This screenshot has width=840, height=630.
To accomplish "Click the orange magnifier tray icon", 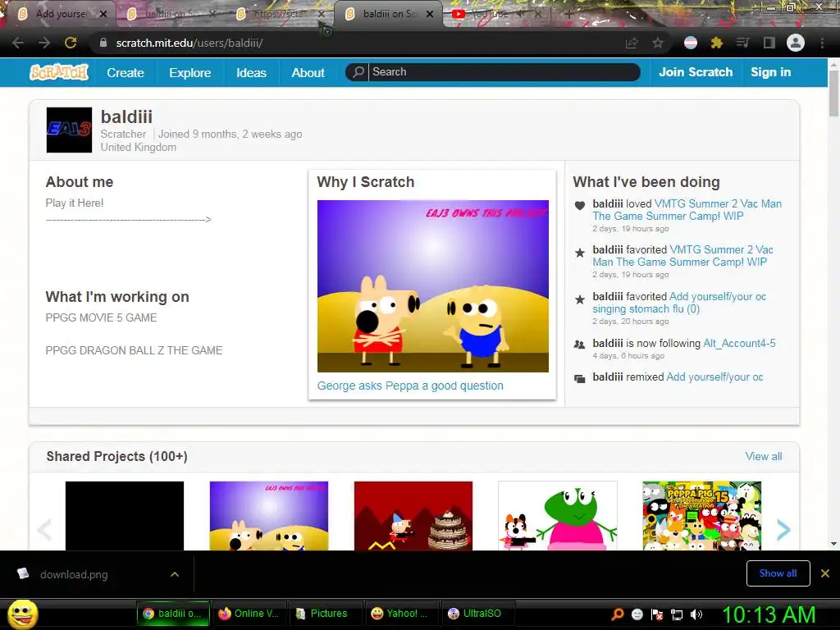I will tap(618, 614).
